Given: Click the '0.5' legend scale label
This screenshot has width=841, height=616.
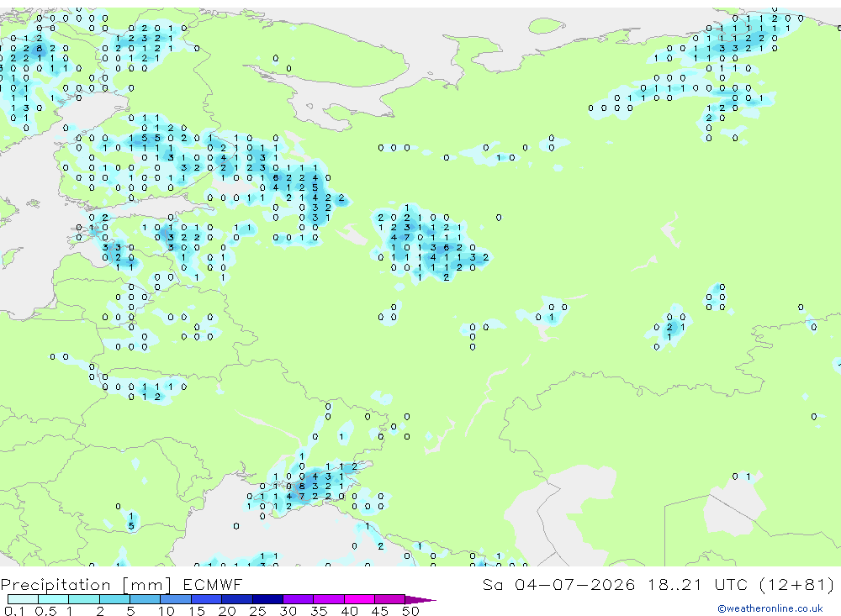Looking at the screenshot, I should click(45, 611).
